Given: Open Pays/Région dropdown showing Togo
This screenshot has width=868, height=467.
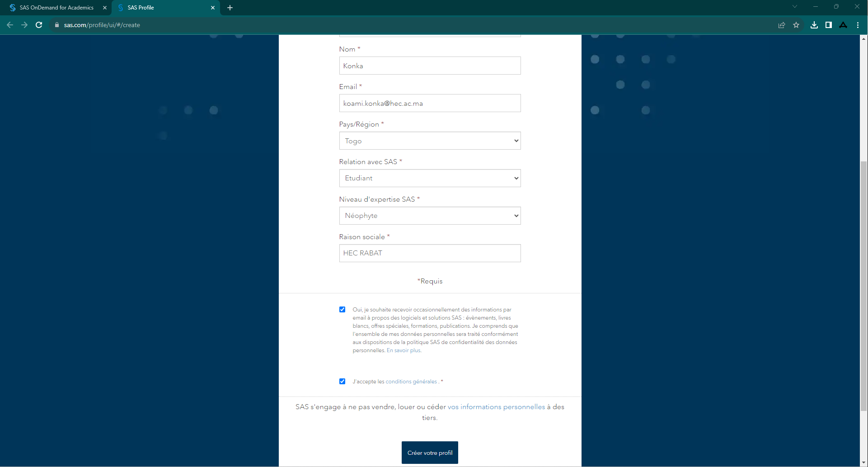Looking at the screenshot, I should [x=430, y=141].
